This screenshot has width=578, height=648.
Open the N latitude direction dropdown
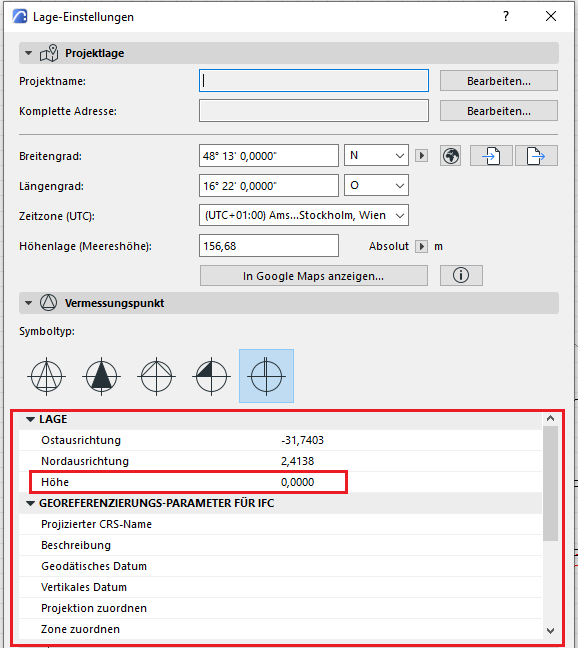376,155
